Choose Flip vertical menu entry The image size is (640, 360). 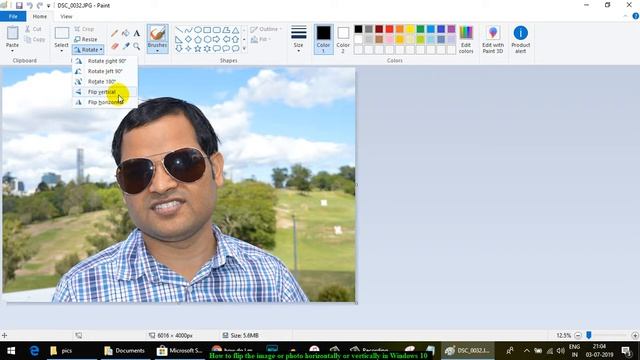(105, 92)
